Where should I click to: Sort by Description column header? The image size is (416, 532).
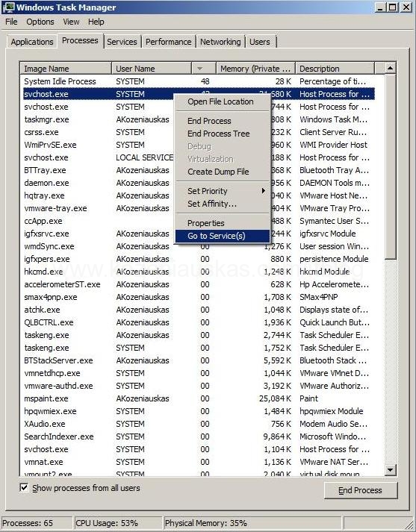tap(335, 69)
